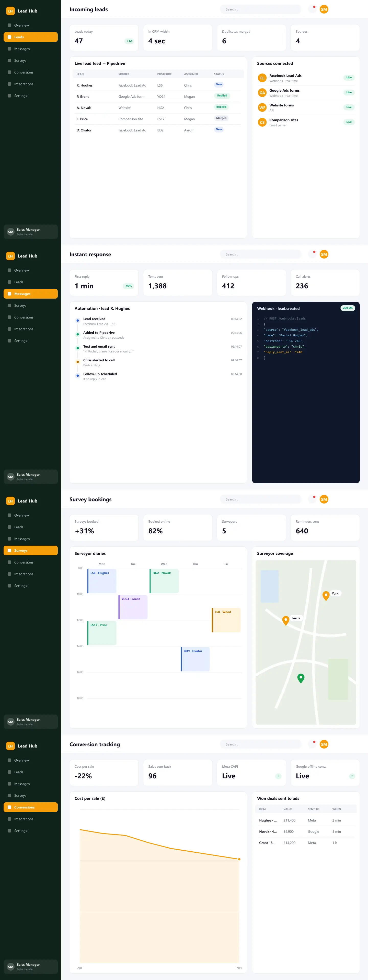The image size is (368, 980).
Task: Select the Leeds pin on the coverage map
Action: [x=286, y=620]
